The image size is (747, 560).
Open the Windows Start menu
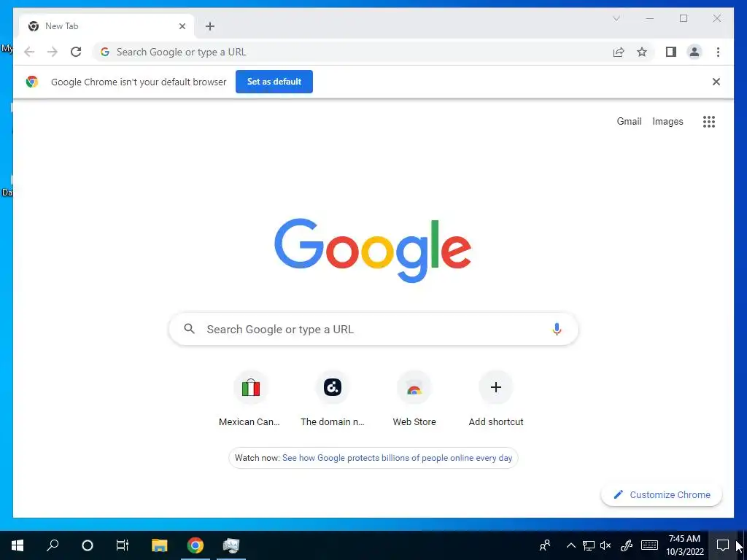(x=18, y=545)
